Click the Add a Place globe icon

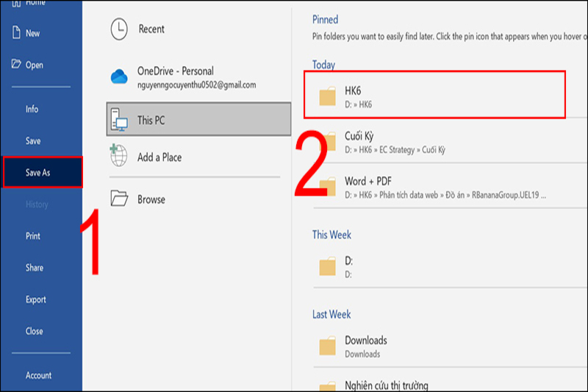[x=118, y=157]
